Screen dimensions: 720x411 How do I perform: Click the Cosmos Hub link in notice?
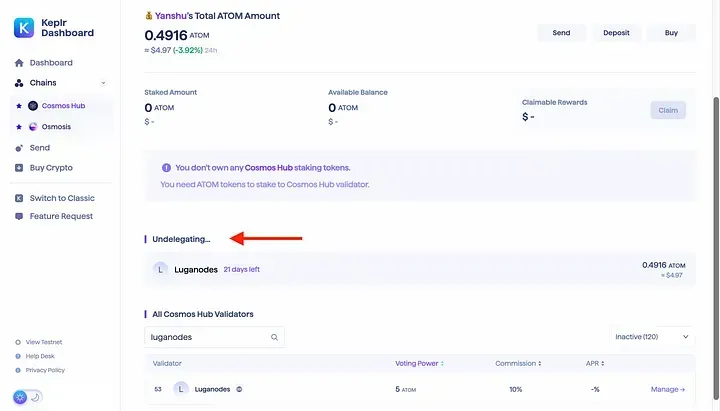coord(269,168)
